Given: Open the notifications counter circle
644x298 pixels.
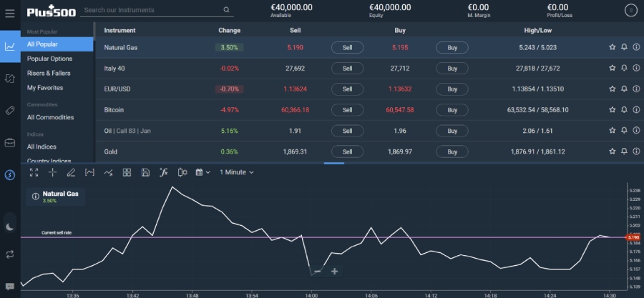Looking at the screenshot, I should coord(631,11).
